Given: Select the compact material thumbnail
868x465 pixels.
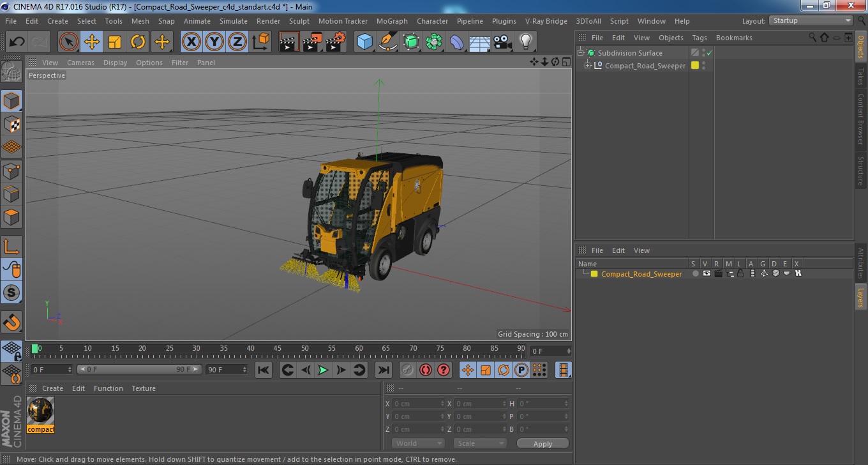Looking at the screenshot, I should coord(41,411).
